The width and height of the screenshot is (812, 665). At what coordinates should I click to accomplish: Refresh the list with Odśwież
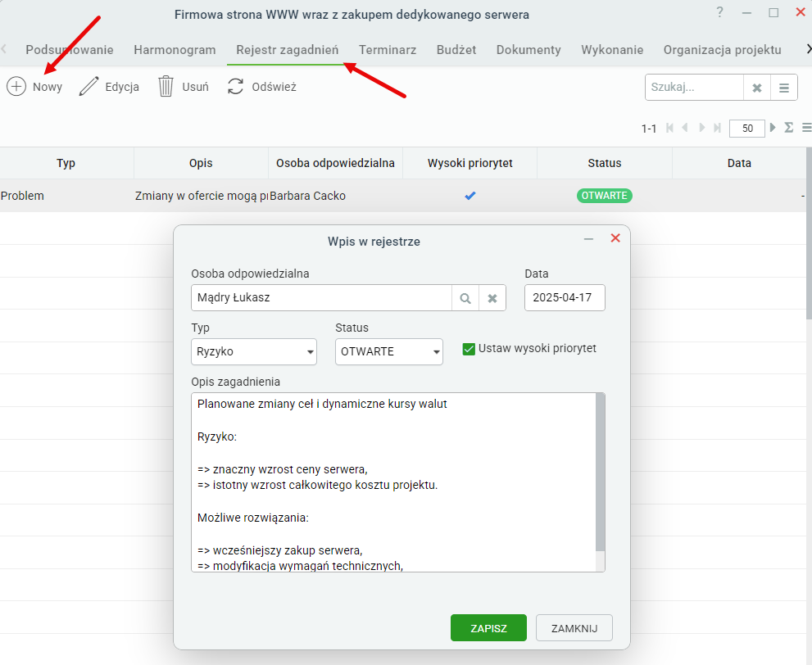click(x=262, y=87)
